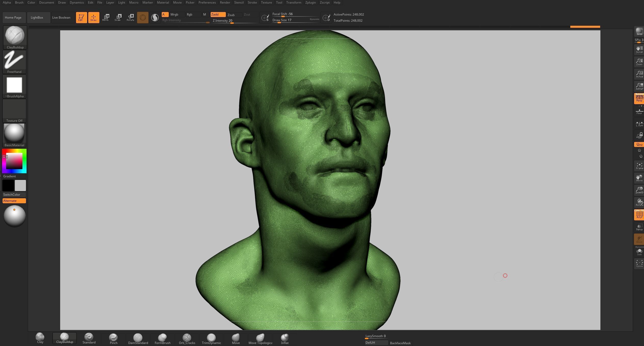Select the Scale gizmo icon
This screenshot has width=644, height=346.
coord(118,18)
